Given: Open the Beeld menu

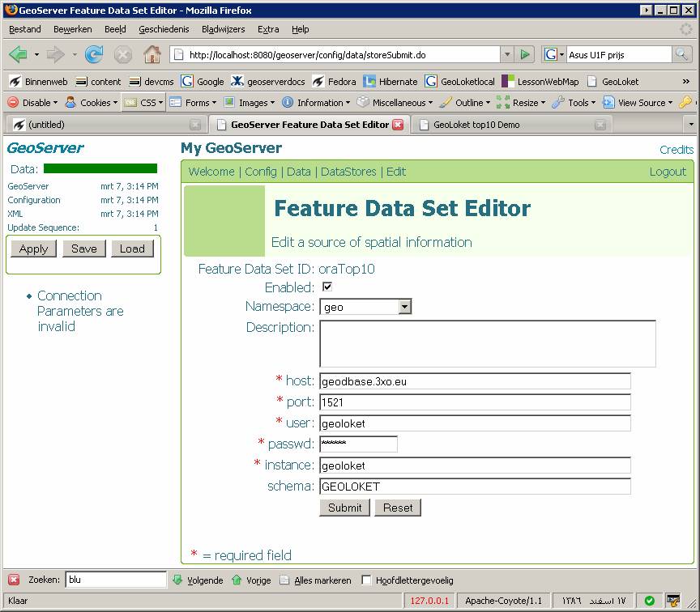Looking at the screenshot, I should pos(115,29).
